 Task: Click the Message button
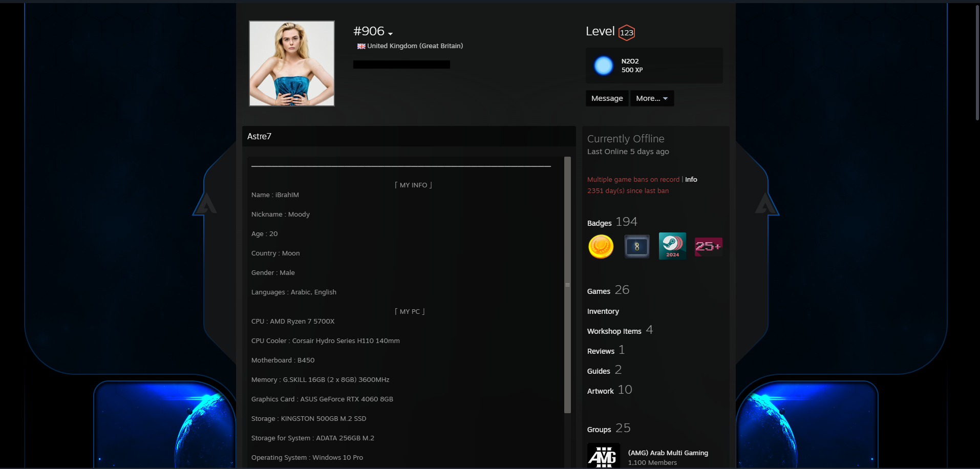(x=607, y=98)
